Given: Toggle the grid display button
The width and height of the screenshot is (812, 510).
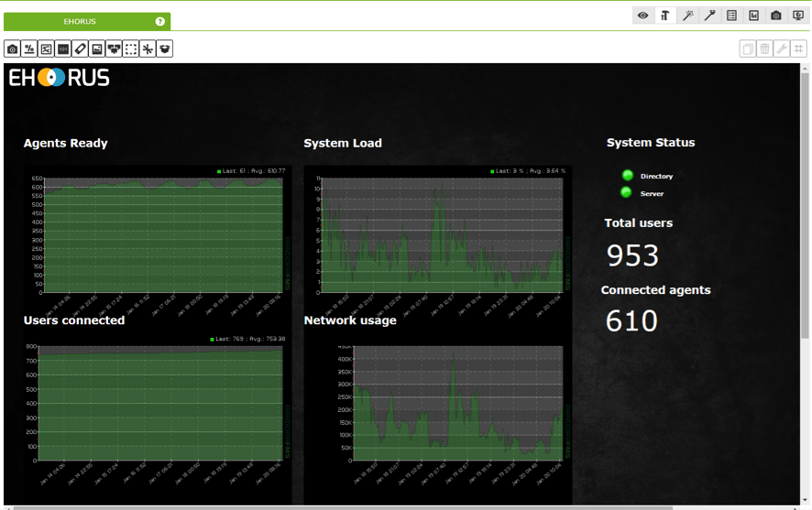Looking at the screenshot, I should tap(799, 49).
